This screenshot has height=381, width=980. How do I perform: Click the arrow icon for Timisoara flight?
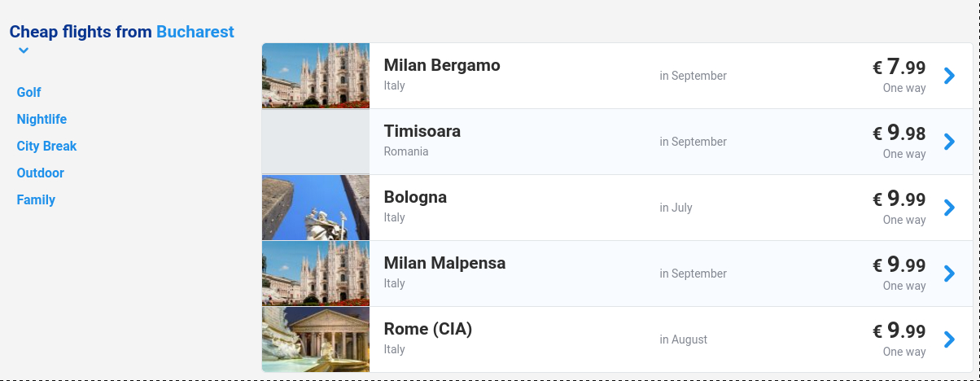(x=949, y=142)
